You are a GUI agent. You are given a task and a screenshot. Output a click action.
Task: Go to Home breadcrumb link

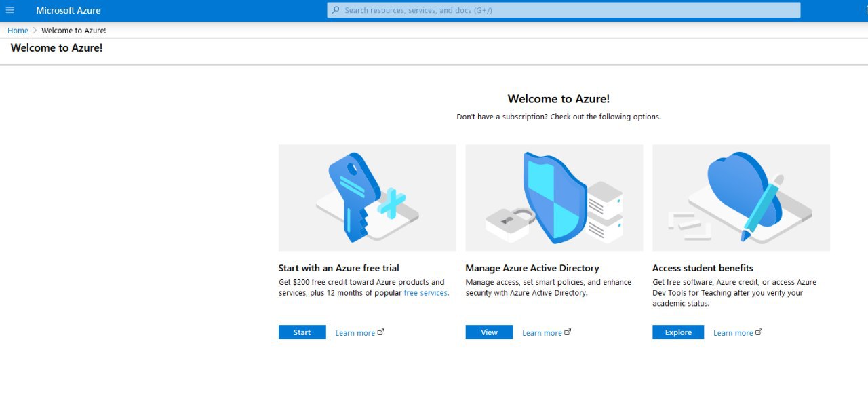pos(18,31)
